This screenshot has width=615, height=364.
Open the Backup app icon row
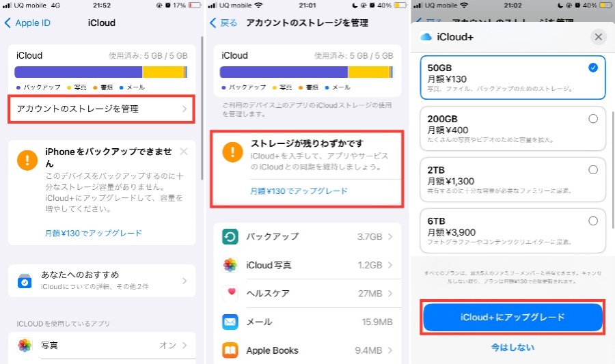tap(230, 237)
